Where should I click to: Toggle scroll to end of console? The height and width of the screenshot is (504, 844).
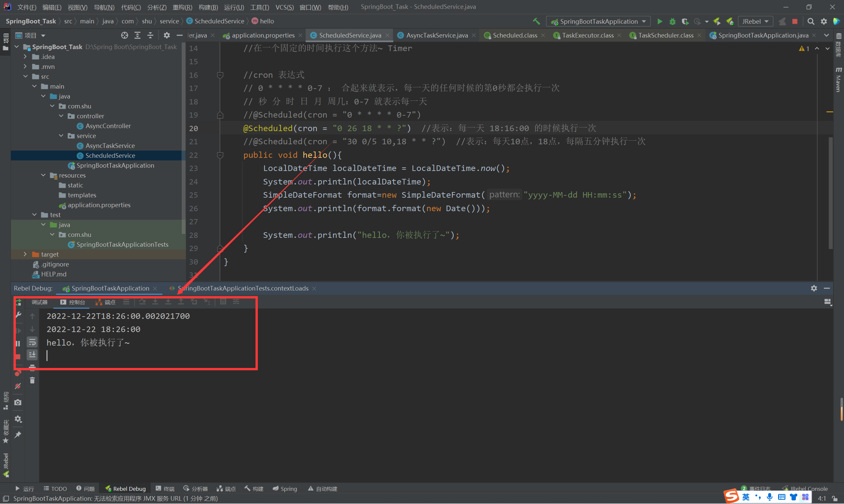point(32,354)
